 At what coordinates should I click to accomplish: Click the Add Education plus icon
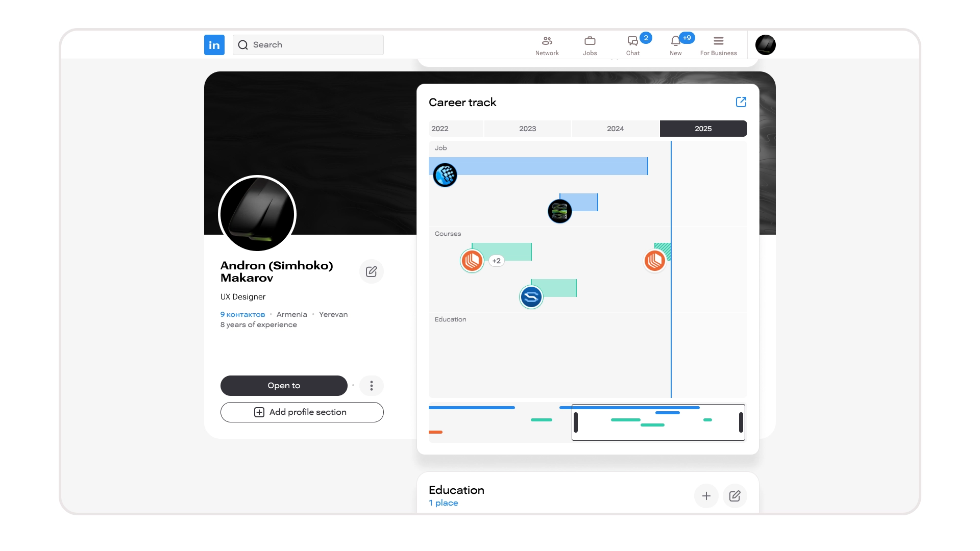[x=706, y=496]
